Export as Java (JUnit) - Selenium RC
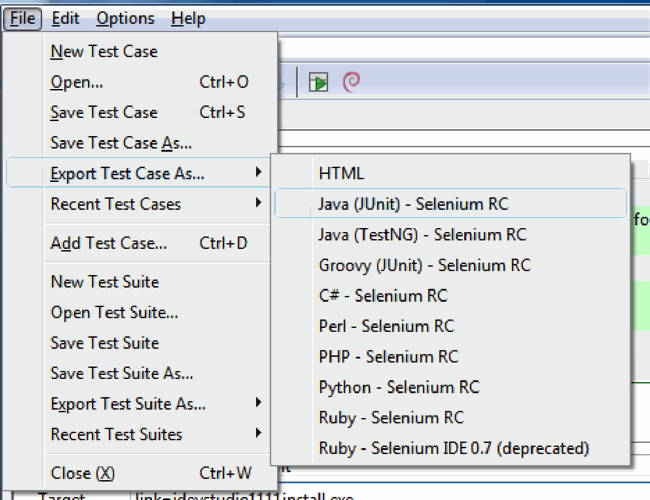The width and height of the screenshot is (650, 500). 413,204
